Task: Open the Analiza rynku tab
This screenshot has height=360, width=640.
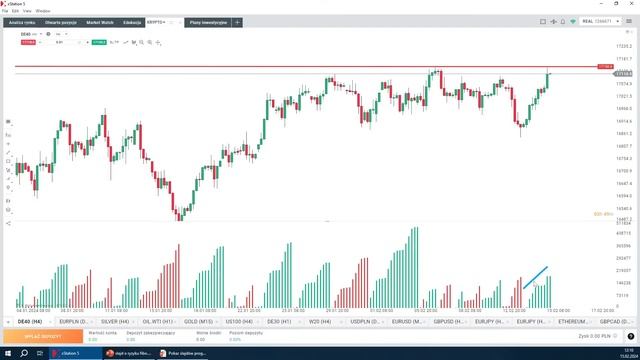Action: (x=22, y=22)
